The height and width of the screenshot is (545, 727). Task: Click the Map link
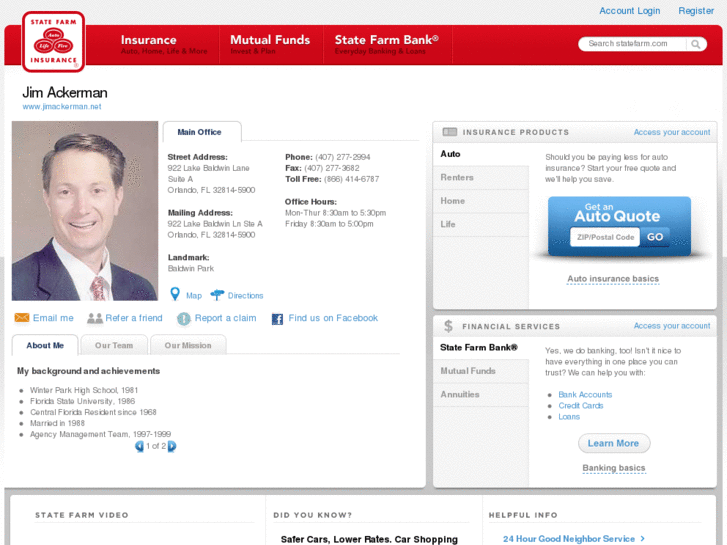pyautogui.click(x=194, y=295)
